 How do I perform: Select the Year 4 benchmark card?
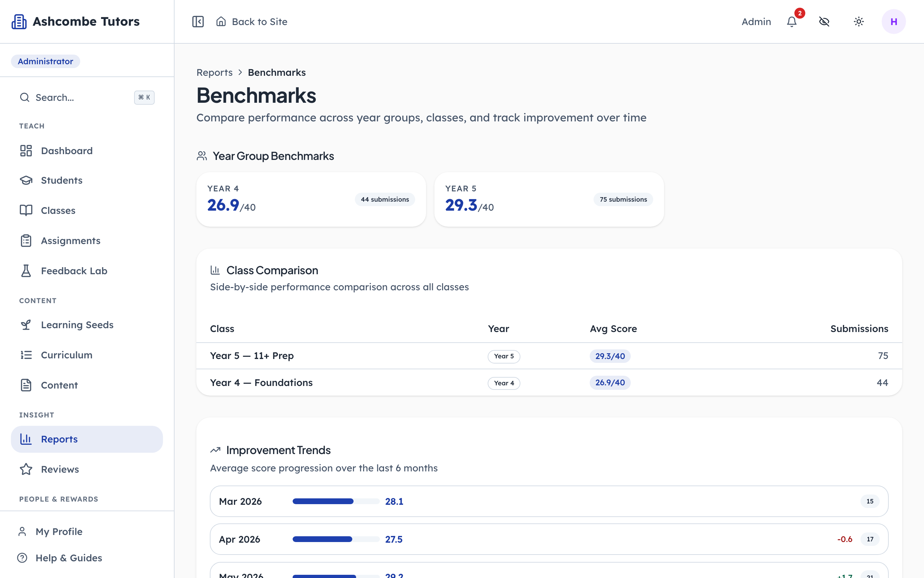tap(311, 199)
